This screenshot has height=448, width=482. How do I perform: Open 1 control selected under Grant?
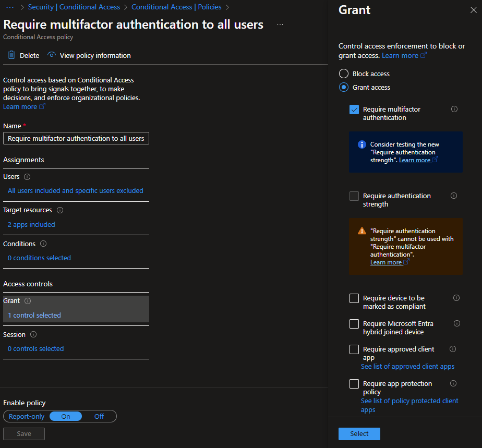34,315
